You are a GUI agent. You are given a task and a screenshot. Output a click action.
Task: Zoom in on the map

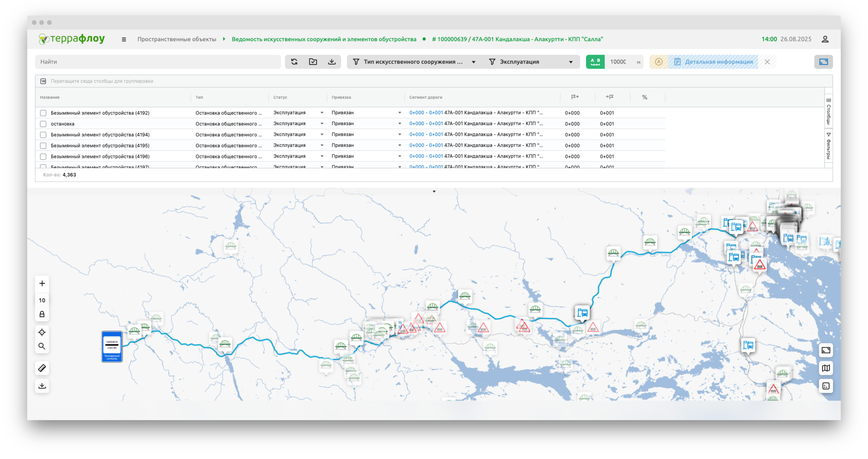pos(42,283)
